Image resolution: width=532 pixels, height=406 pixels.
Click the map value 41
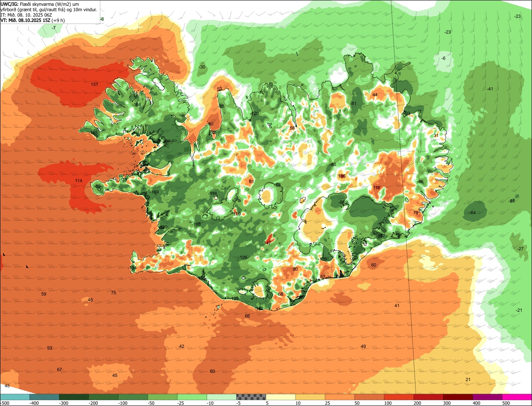point(397,306)
